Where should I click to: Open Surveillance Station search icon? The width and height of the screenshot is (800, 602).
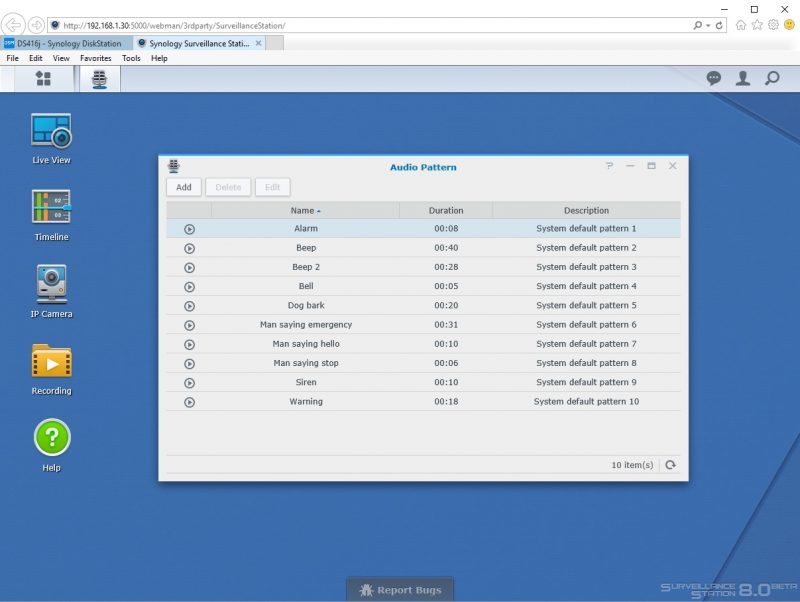[772, 78]
